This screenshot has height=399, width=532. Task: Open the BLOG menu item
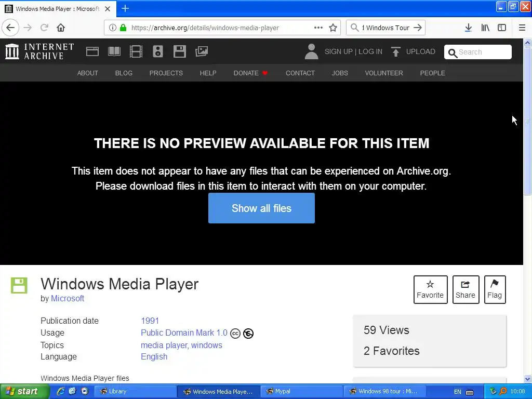[124, 73]
